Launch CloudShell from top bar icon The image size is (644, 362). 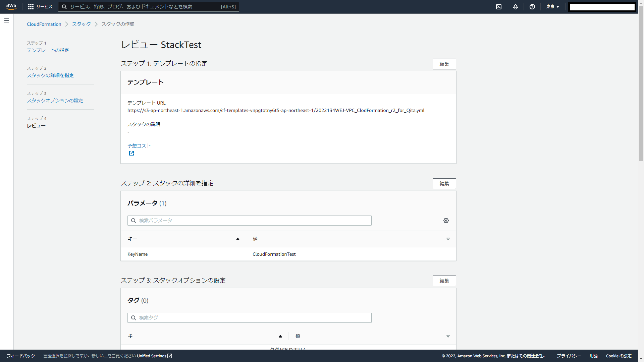pyautogui.click(x=499, y=7)
